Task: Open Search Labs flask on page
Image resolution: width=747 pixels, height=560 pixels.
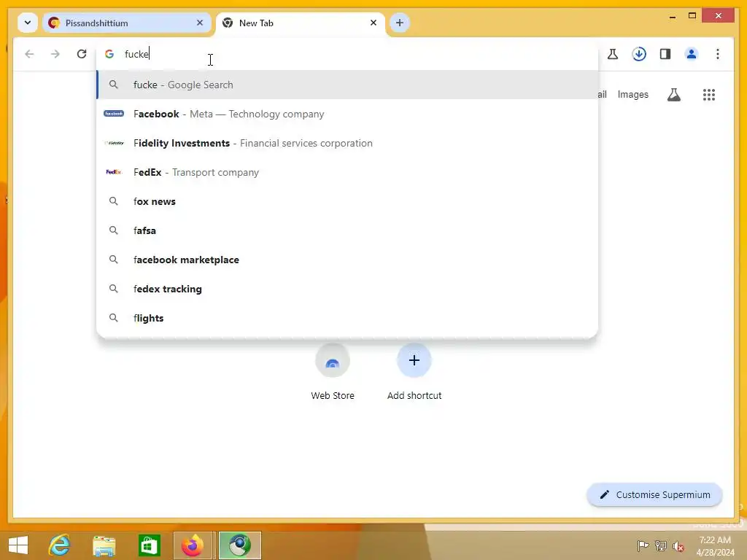Action: [x=673, y=95]
